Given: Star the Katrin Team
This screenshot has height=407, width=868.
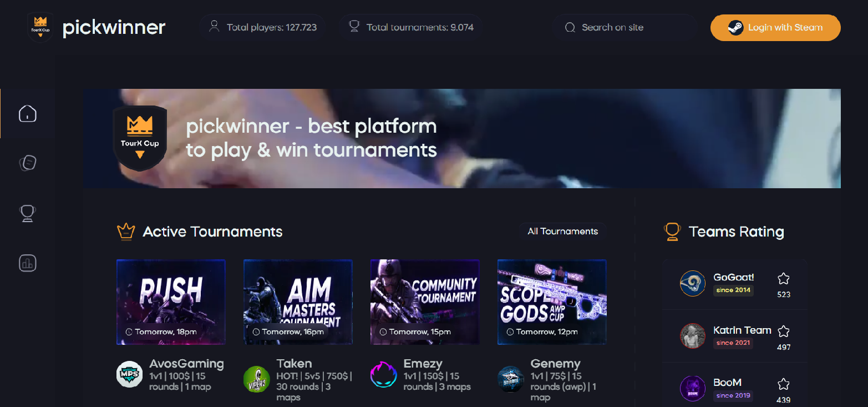Looking at the screenshot, I should [783, 331].
